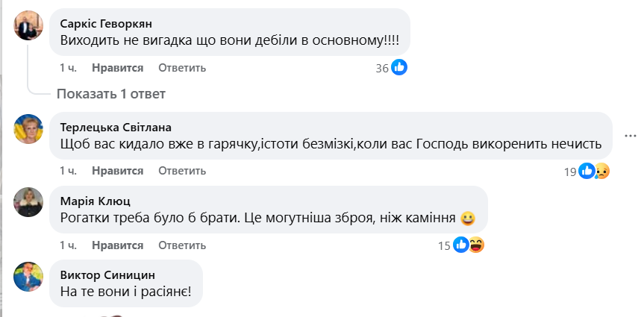Click the laughing emoji reaction on Марія's comment
Image resolution: width=644 pixels, height=317 pixels.
tap(476, 245)
